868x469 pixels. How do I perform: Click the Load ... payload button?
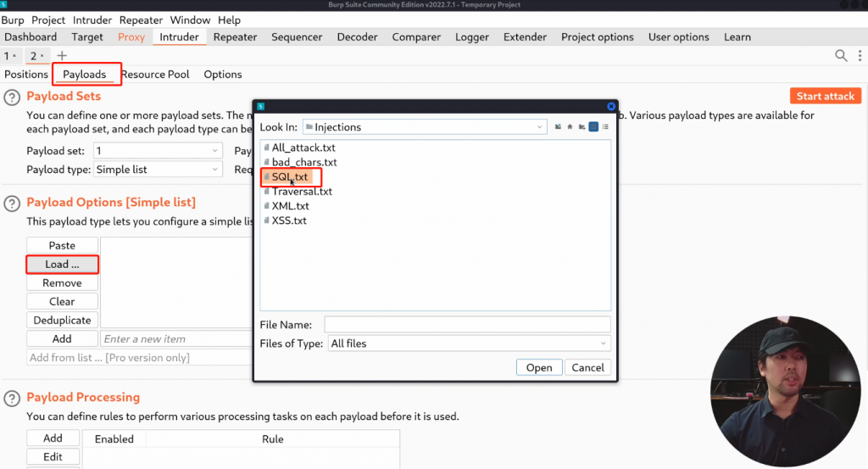(x=62, y=264)
